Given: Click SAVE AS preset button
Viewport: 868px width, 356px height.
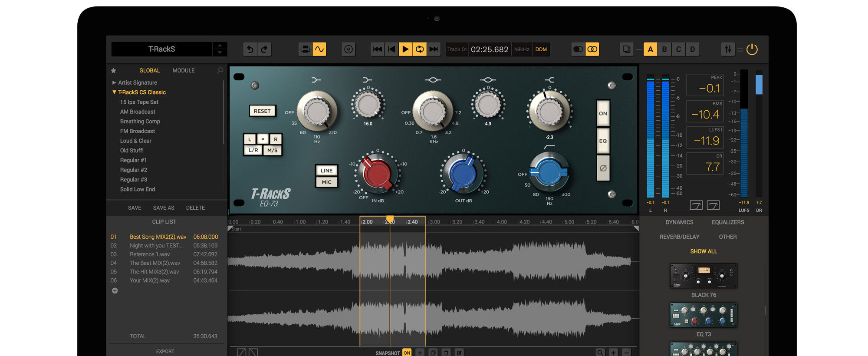Looking at the screenshot, I should tap(164, 208).
